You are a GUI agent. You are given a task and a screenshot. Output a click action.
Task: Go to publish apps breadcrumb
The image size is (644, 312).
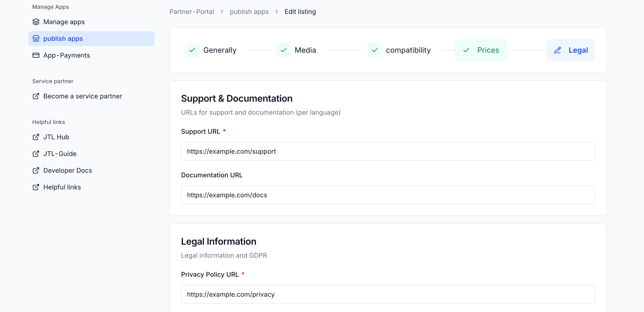point(249,12)
